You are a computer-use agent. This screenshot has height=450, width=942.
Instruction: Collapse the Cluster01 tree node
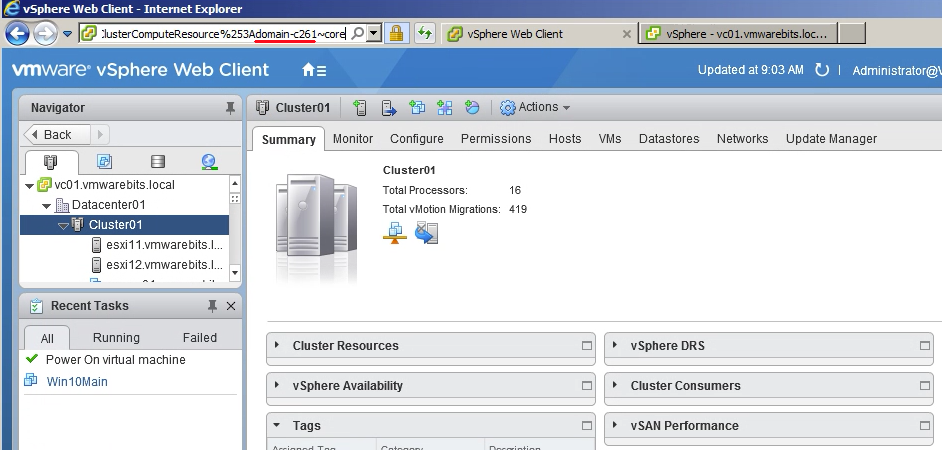point(63,225)
